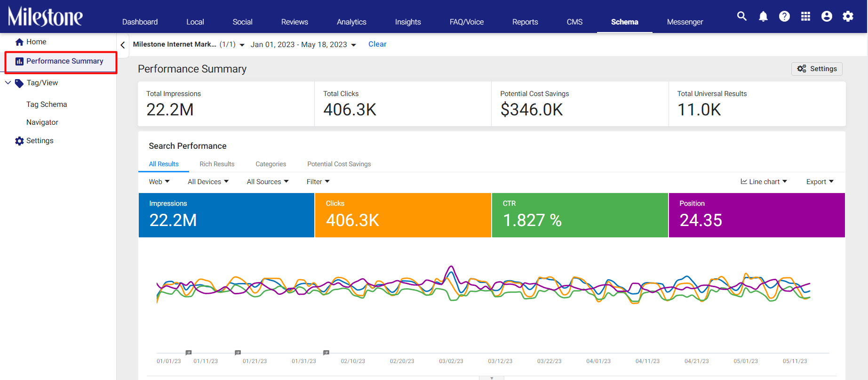Open the user account icon
Image resolution: width=868 pixels, height=380 pixels.
[827, 16]
